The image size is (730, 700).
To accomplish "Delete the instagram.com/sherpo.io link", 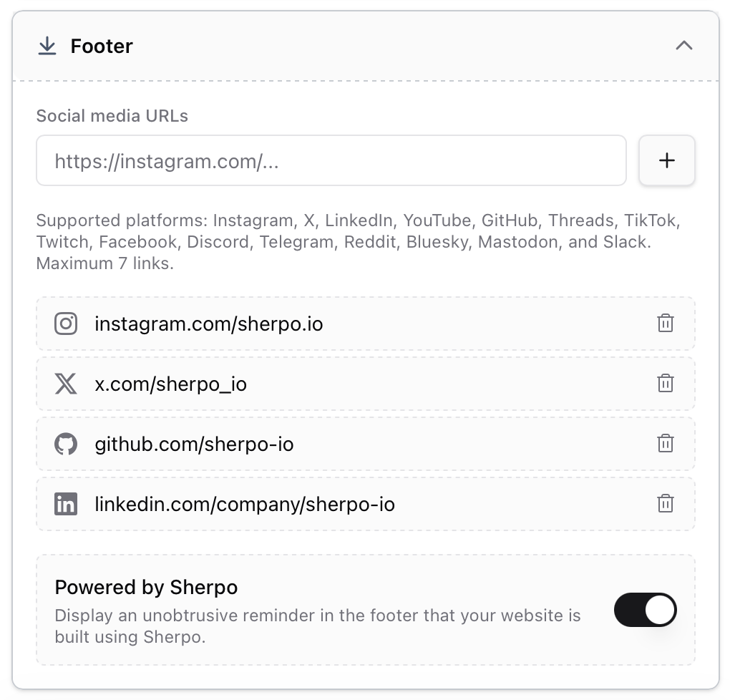I will (666, 324).
